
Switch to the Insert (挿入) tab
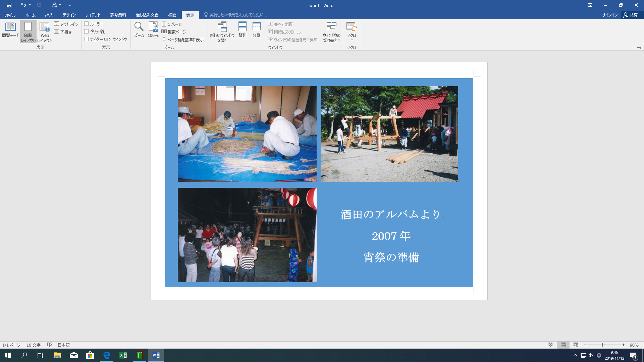[49, 15]
